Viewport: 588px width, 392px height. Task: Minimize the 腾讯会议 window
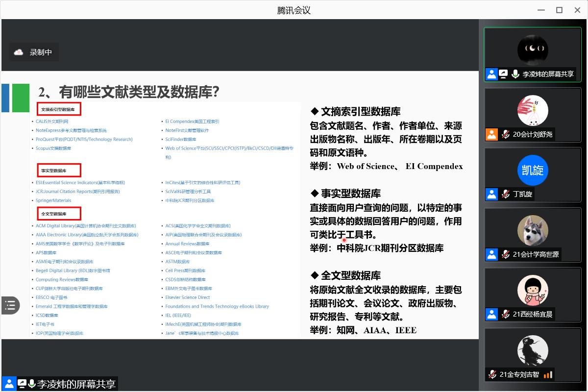tap(541, 10)
